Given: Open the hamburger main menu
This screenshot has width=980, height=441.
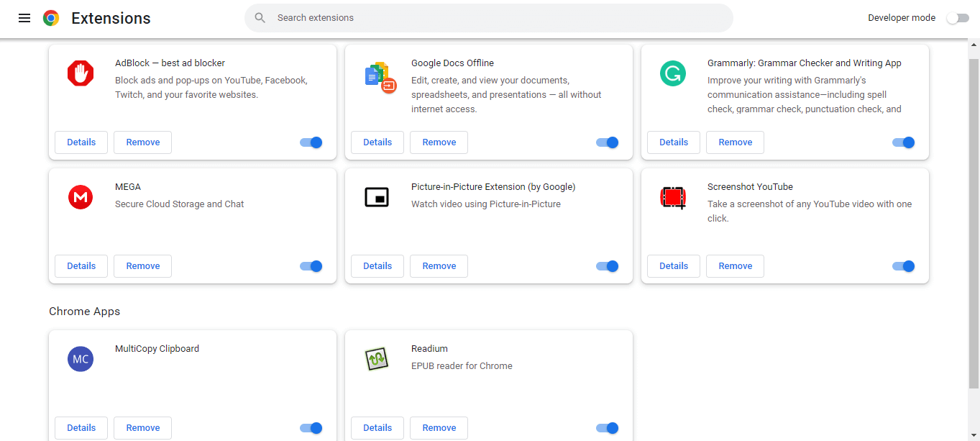Looking at the screenshot, I should coord(24,18).
